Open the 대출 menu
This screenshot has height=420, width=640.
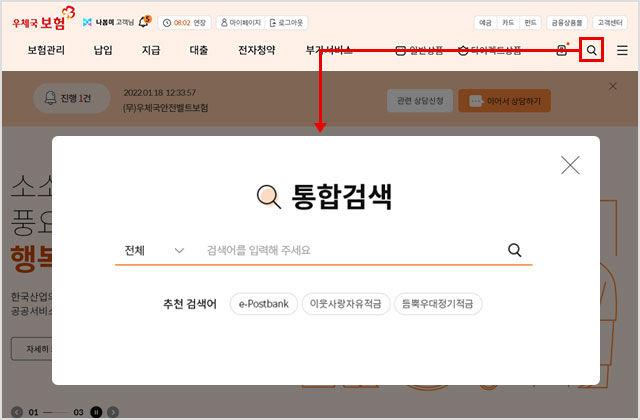199,50
